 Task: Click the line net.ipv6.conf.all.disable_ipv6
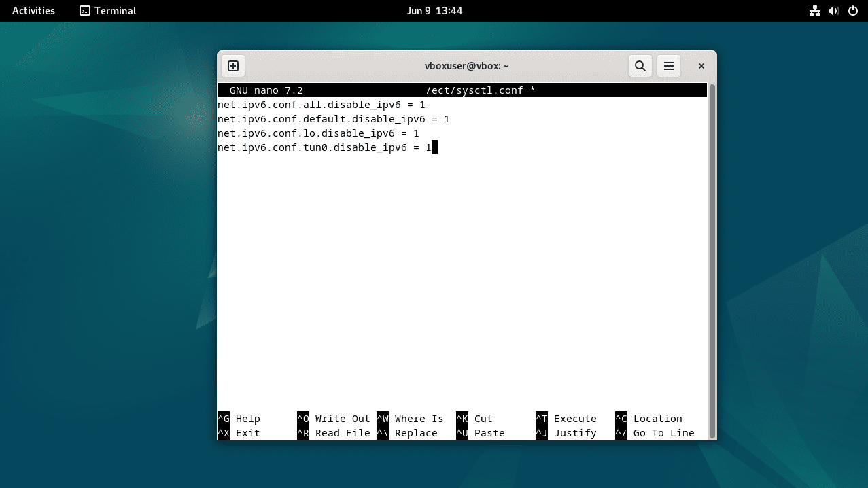[321, 105]
